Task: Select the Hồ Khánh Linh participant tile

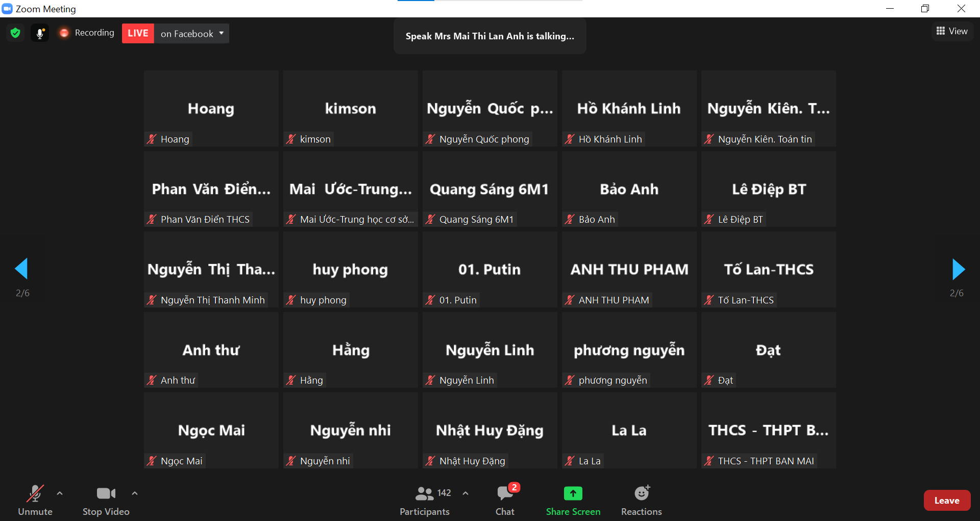Action: click(x=629, y=108)
